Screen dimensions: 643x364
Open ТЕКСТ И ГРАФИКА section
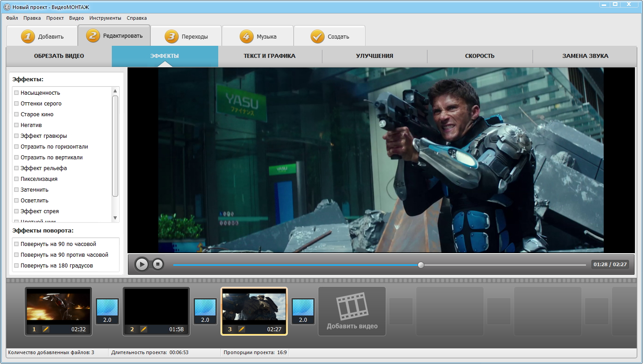[x=269, y=56]
